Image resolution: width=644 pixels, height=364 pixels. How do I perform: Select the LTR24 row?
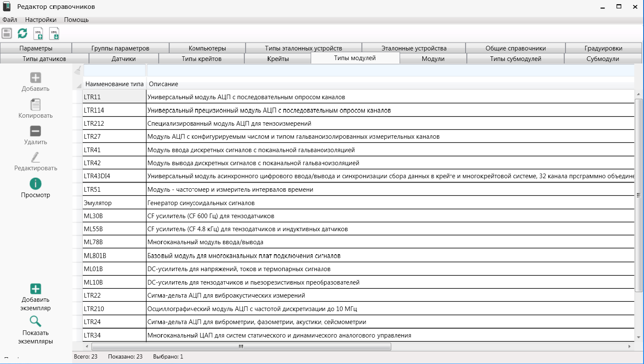(x=359, y=322)
